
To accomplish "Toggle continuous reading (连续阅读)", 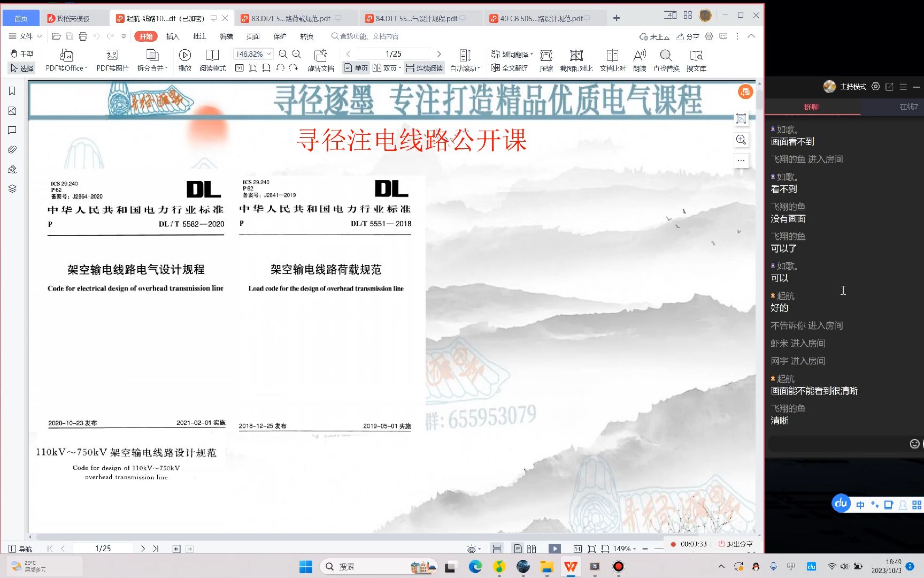I will [424, 68].
